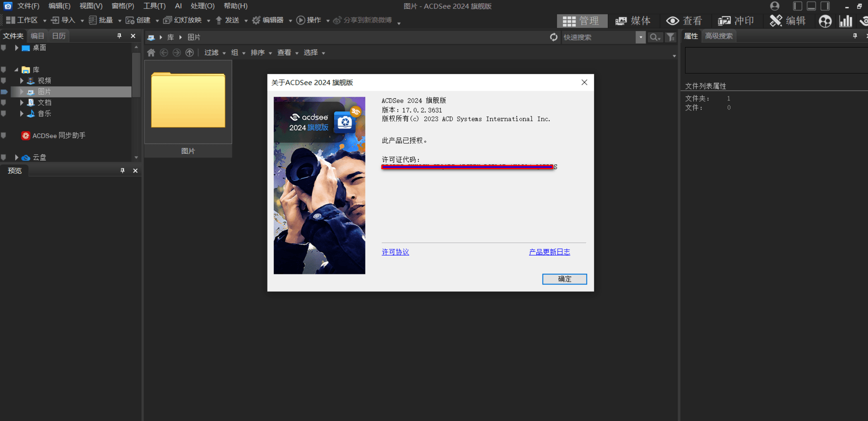Expand the Cloud drive tree node

point(17,157)
